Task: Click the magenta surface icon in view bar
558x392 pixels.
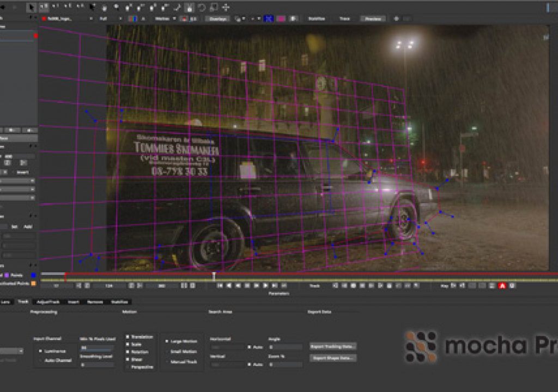Action: [x=281, y=19]
